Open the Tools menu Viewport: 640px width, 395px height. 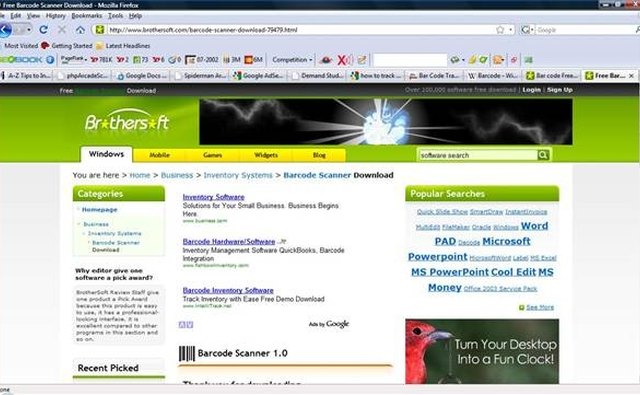116,16
